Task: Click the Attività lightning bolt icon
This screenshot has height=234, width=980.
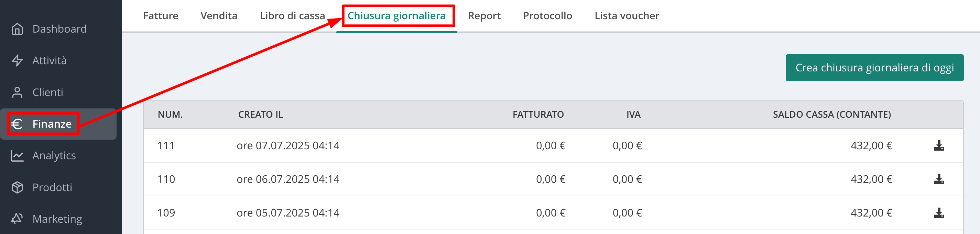Action: click(x=17, y=60)
